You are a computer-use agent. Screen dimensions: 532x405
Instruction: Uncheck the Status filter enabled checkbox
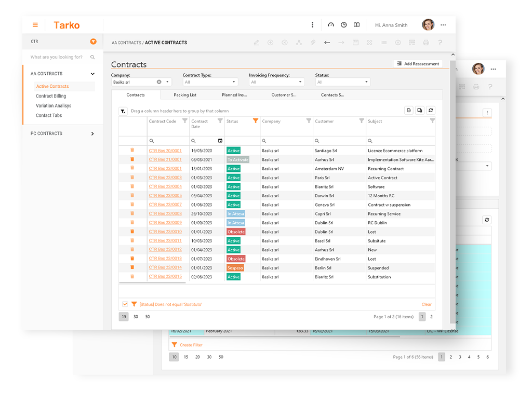pos(125,304)
